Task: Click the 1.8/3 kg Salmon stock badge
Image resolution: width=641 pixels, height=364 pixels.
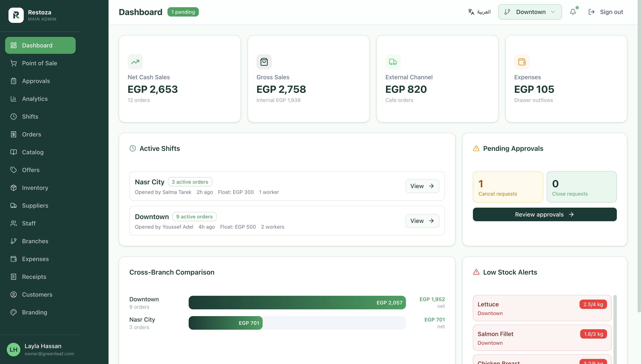Action: point(594,334)
